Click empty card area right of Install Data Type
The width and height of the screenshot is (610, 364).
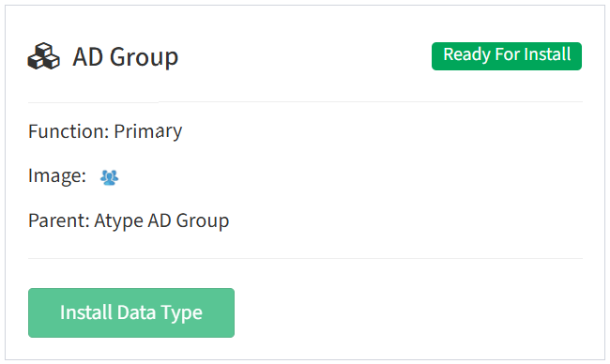point(408,312)
